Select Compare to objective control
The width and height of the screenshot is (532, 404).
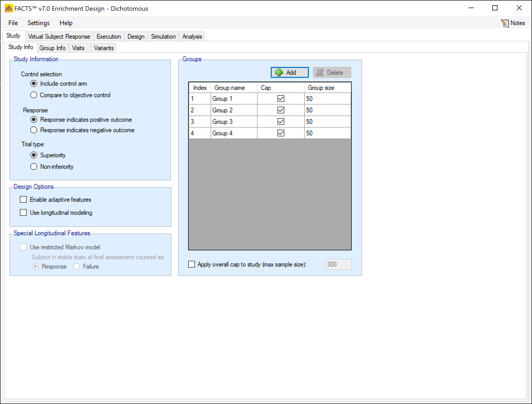34,95
